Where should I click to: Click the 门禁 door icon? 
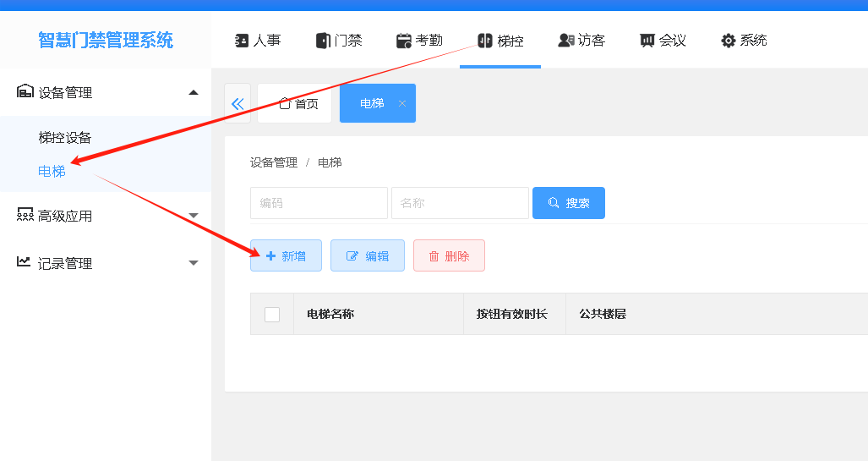(323, 41)
